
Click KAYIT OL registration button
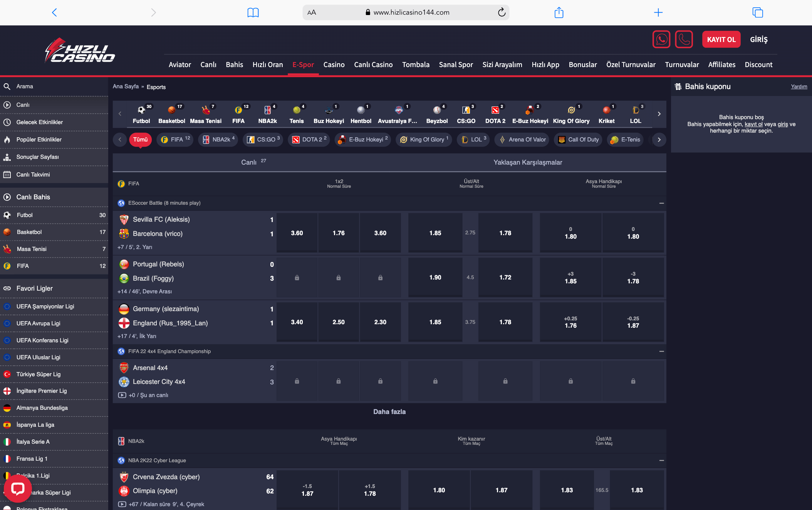tap(721, 39)
